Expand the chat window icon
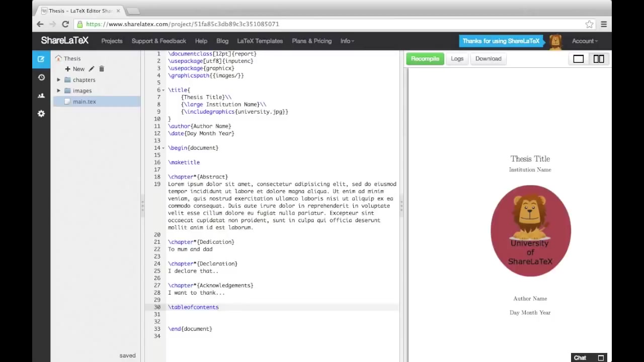Viewport: 644px width, 362px height. point(601,358)
